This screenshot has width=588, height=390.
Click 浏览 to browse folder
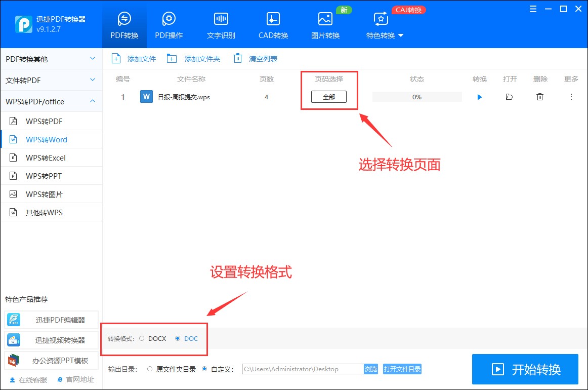pyautogui.click(x=371, y=369)
